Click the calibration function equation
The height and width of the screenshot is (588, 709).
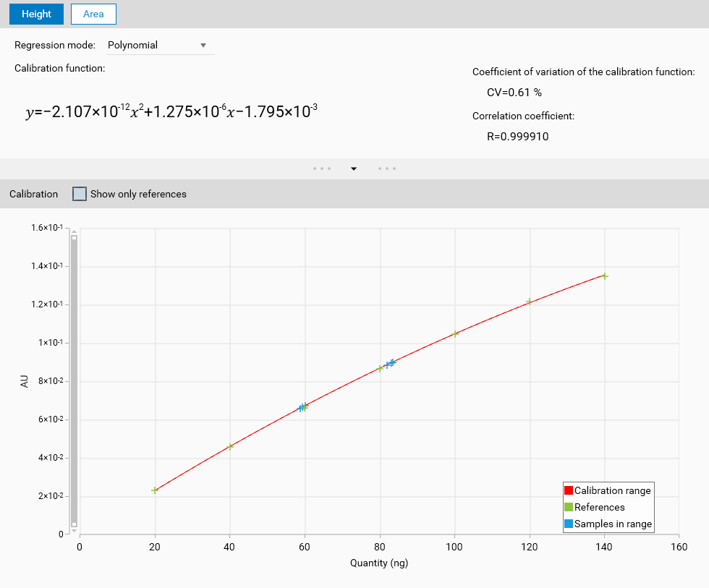pyautogui.click(x=171, y=112)
